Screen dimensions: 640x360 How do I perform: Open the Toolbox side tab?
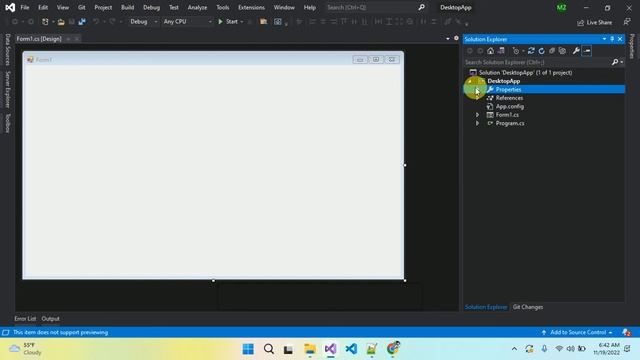pyautogui.click(x=7, y=123)
